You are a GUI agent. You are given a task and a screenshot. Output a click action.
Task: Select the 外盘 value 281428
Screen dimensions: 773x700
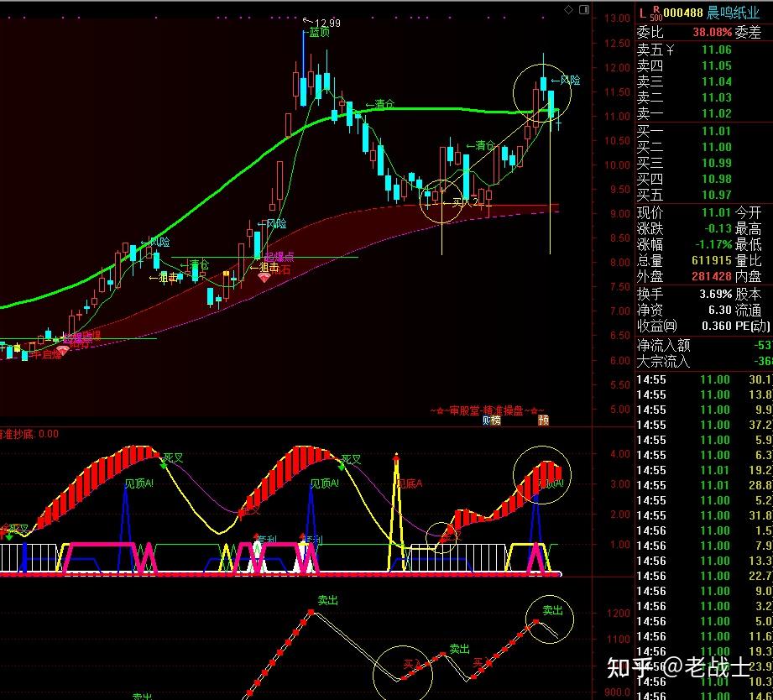[712, 276]
